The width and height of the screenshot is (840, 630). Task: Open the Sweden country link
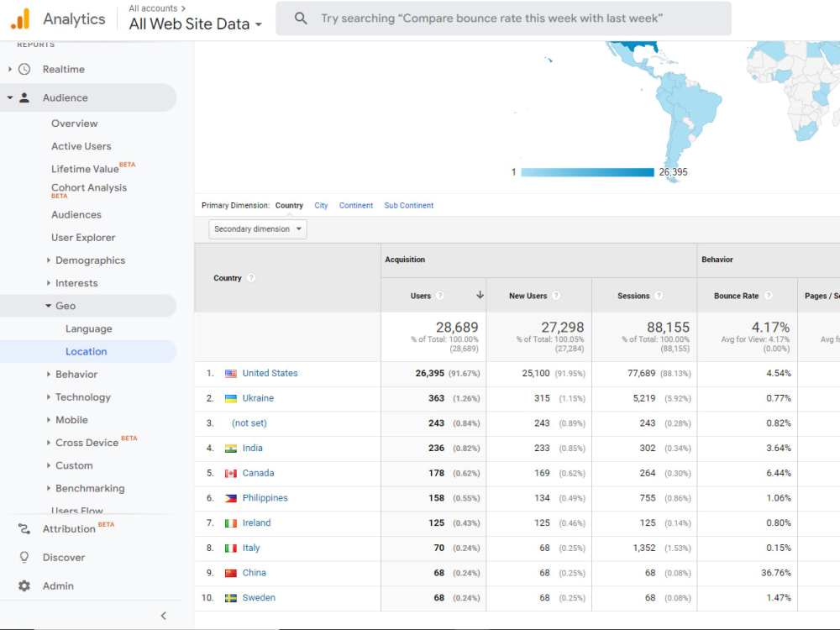point(259,598)
